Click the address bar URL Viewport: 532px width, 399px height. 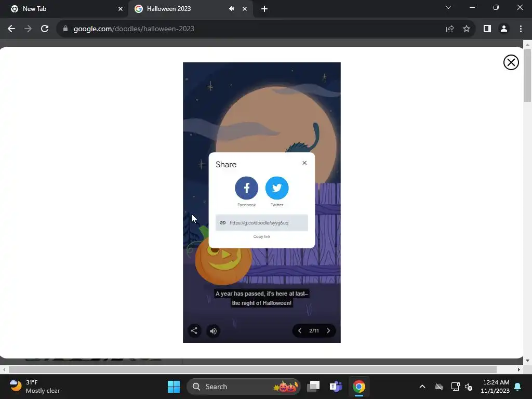(x=134, y=29)
